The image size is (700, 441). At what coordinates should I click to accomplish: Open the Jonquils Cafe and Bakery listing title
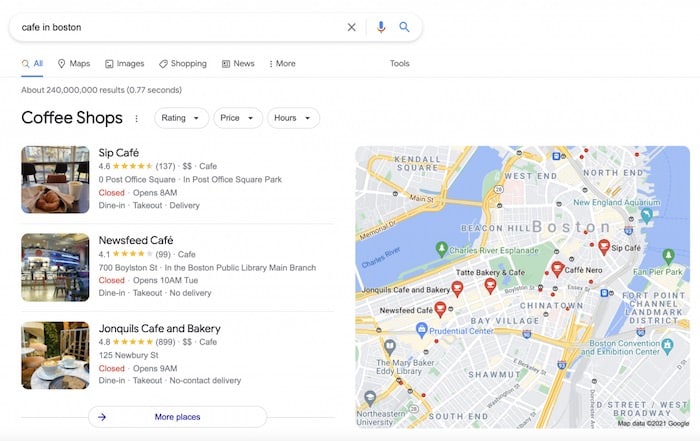coord(159,329)
